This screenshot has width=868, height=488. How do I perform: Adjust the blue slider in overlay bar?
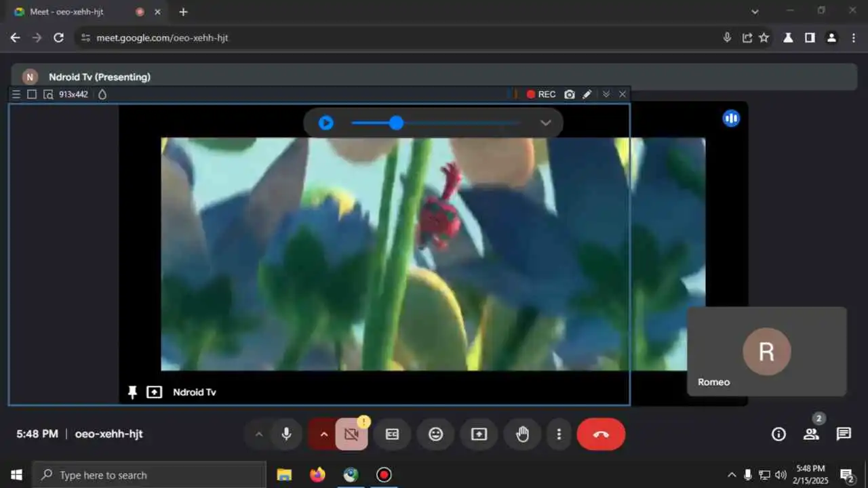(x=397, y=123)
